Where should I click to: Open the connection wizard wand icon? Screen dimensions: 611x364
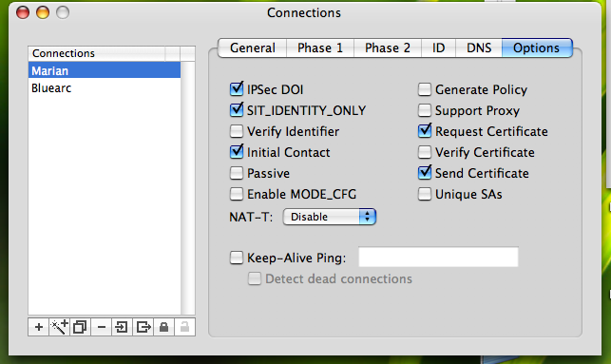[x=59, y=327]
